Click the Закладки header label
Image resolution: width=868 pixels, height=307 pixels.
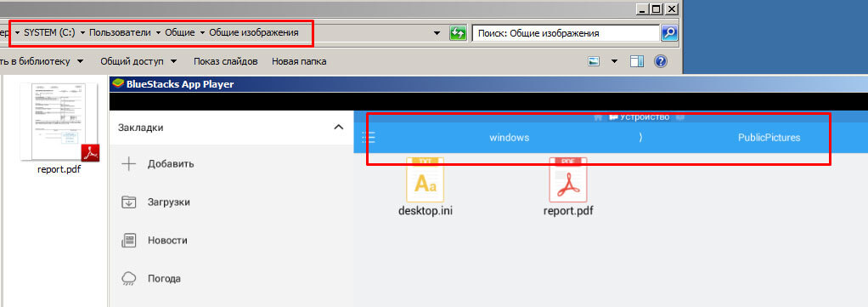(x=141, y=128)
